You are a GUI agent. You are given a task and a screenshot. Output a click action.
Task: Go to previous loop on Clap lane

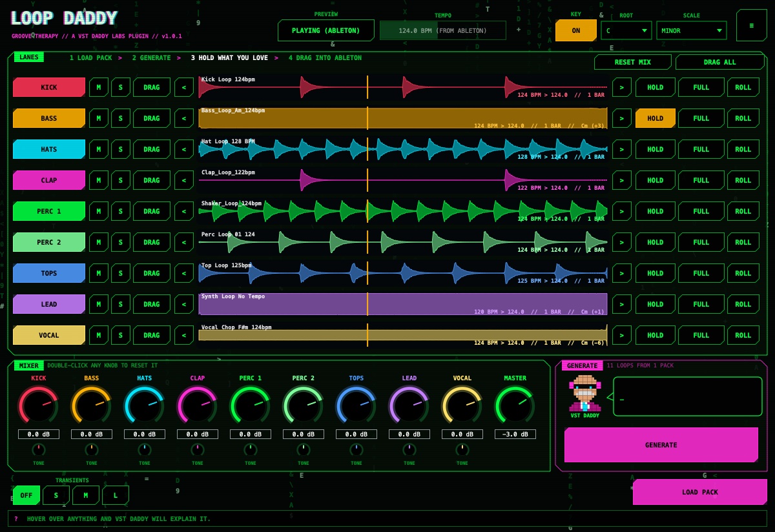pyautogui.click(x=184, y=180)
